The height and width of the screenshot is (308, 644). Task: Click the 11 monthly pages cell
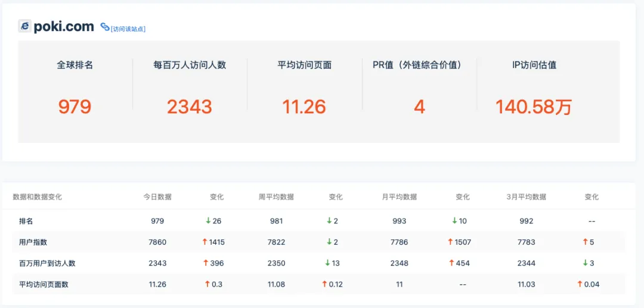point(399,284)
